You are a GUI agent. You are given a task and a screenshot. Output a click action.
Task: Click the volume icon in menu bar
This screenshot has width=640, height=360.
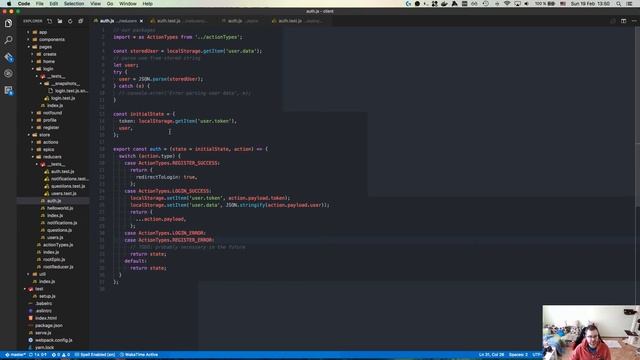coord(527,4)
